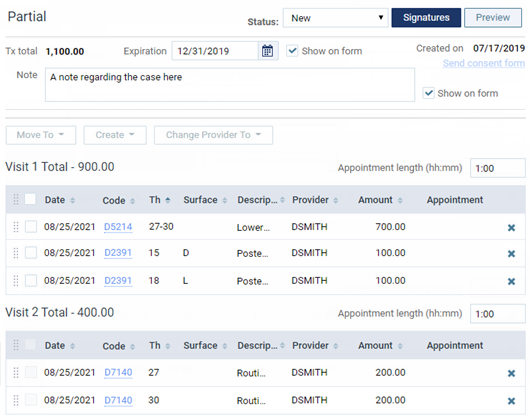Uncheck Show on form beside Expiration
The height and width of the screenshot is (418, 530).
point(292,51)
